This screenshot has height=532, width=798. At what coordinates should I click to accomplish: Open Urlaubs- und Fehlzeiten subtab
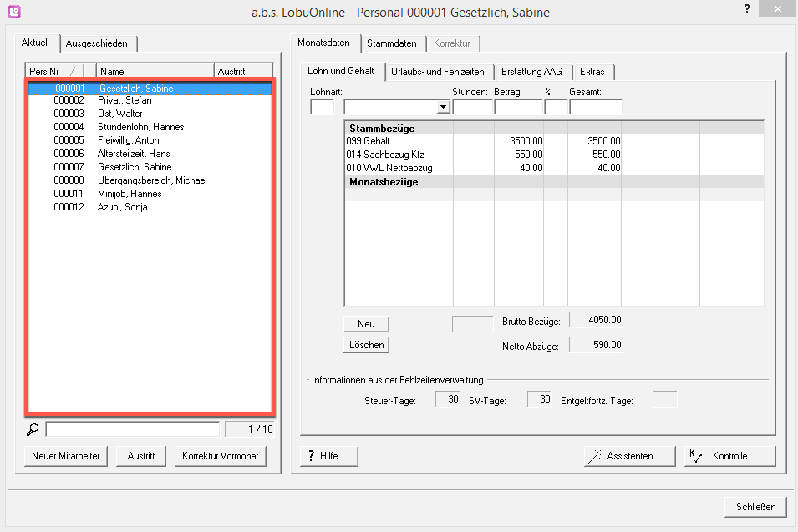438,72
